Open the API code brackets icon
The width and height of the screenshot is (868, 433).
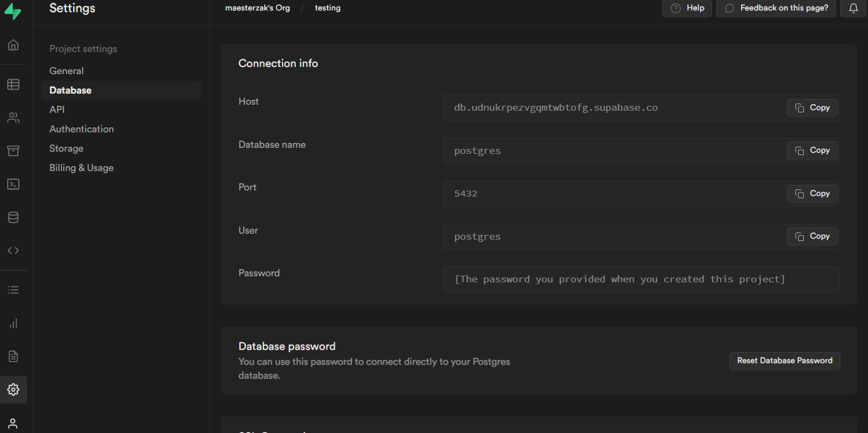point(13,250)
